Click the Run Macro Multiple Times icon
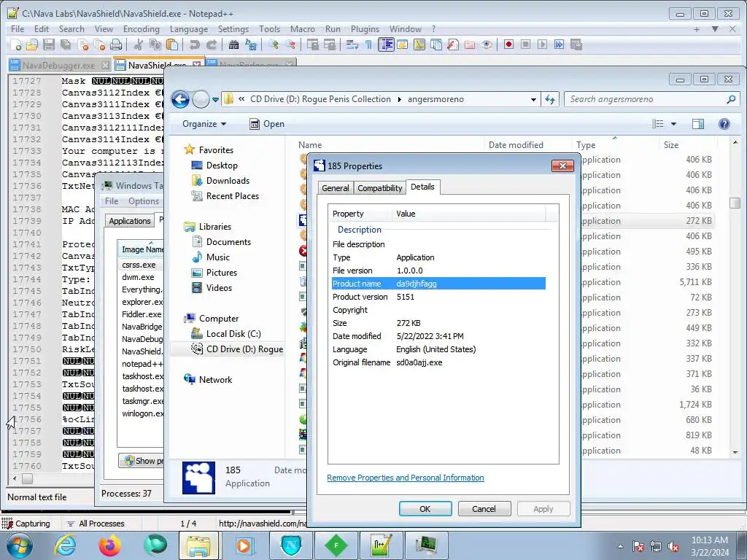The height and width of the screenshot is (560, 747). tap(559, 44)
